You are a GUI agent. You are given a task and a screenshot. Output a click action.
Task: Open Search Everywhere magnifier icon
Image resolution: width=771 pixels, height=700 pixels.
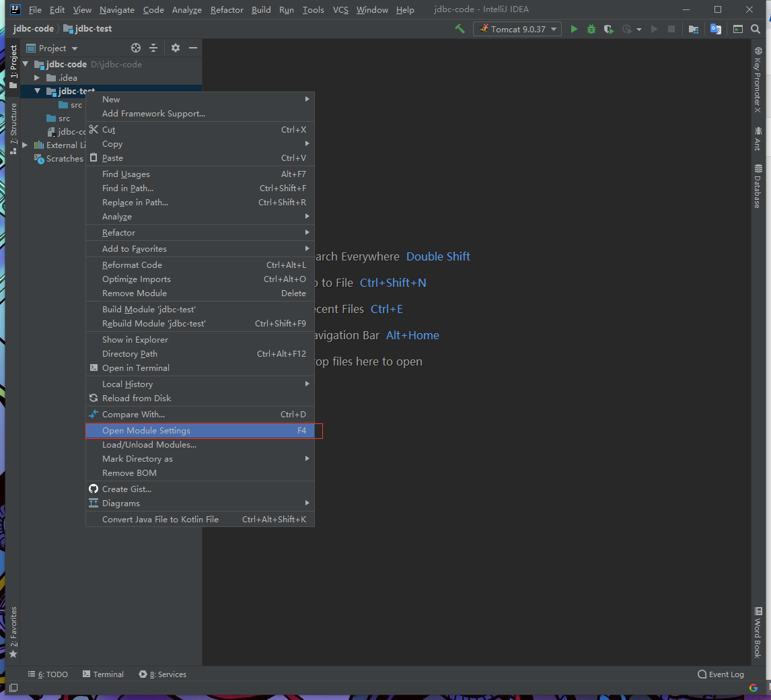click(756, 29)
